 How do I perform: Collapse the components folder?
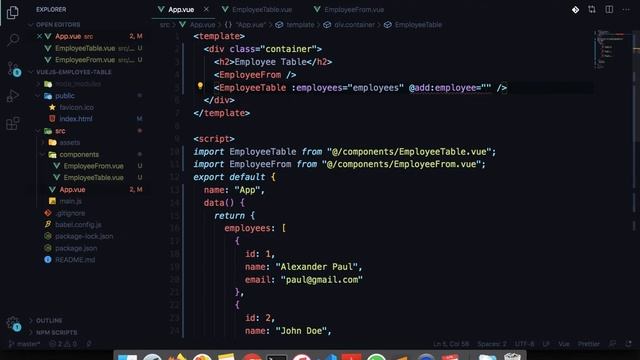tap(79, 154)
